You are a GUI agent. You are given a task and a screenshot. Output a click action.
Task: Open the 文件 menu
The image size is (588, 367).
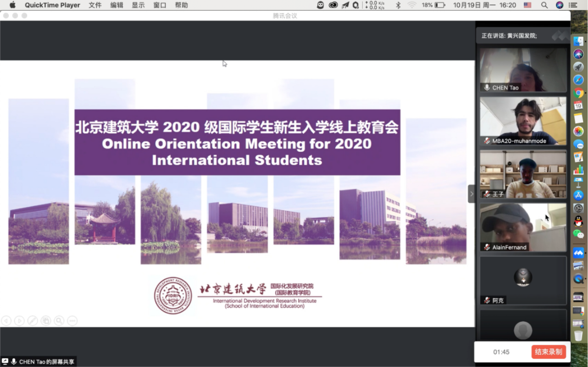tap(95, 5)
